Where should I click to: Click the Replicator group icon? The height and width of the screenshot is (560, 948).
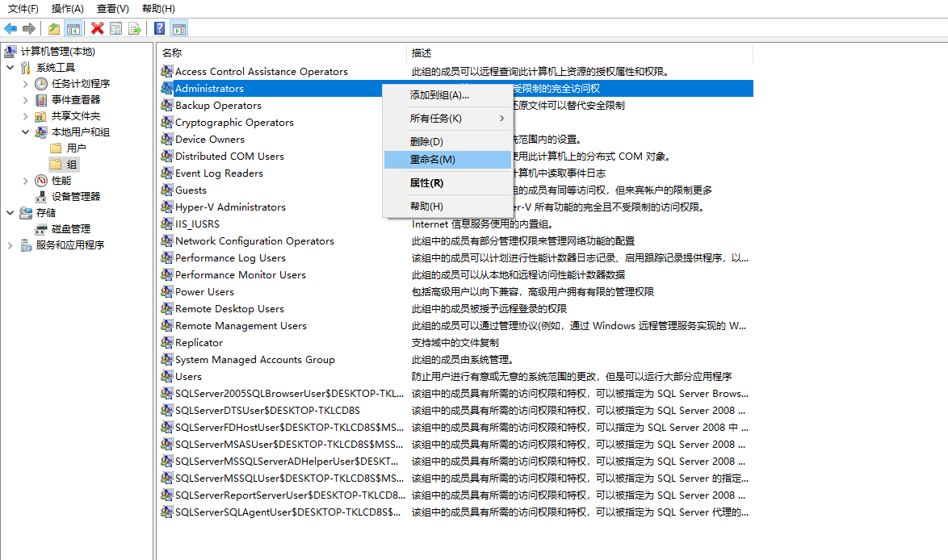pos(167,342)
